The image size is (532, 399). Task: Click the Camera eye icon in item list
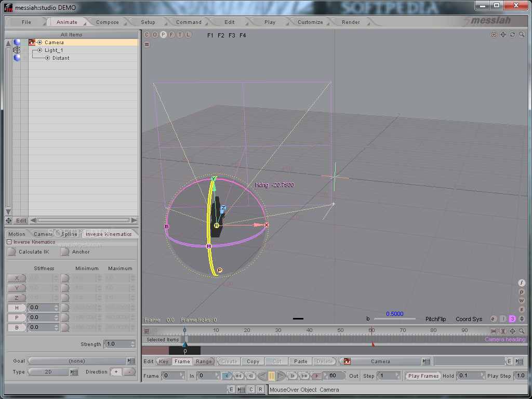[x=32, y=43]
